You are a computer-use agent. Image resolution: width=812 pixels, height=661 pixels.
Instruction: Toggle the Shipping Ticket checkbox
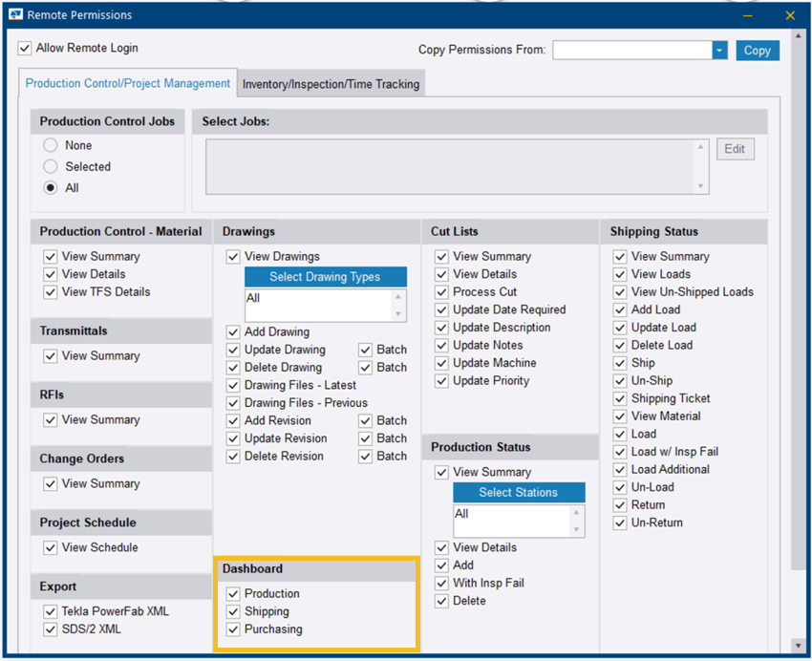click(x=620, y=398)
